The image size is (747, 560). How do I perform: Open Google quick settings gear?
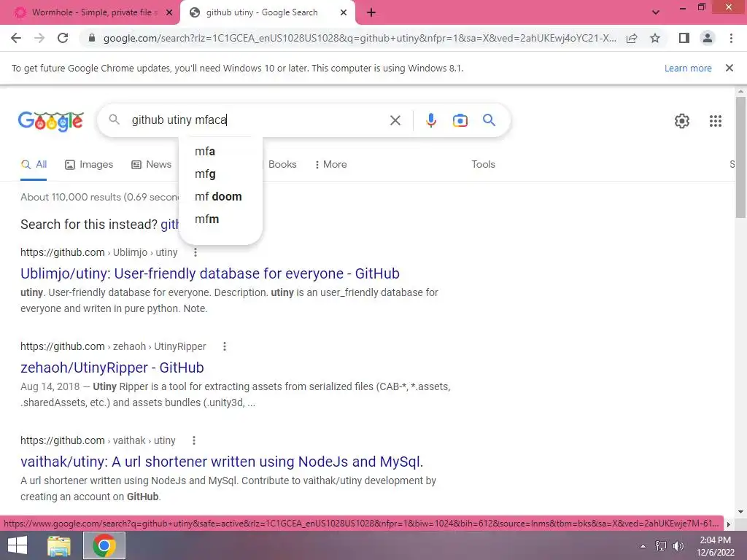point(682,121)
